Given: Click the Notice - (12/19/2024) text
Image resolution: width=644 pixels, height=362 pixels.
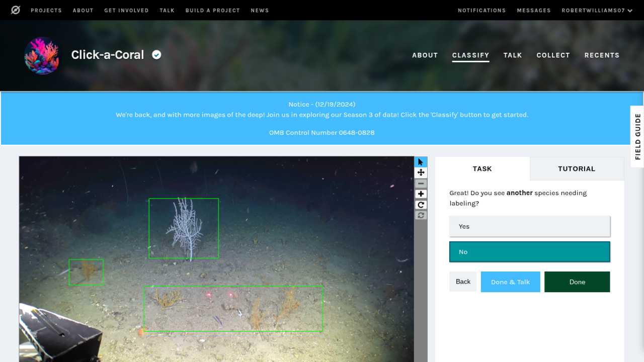Looking at the screenshot, I should (x=322, y=104).
